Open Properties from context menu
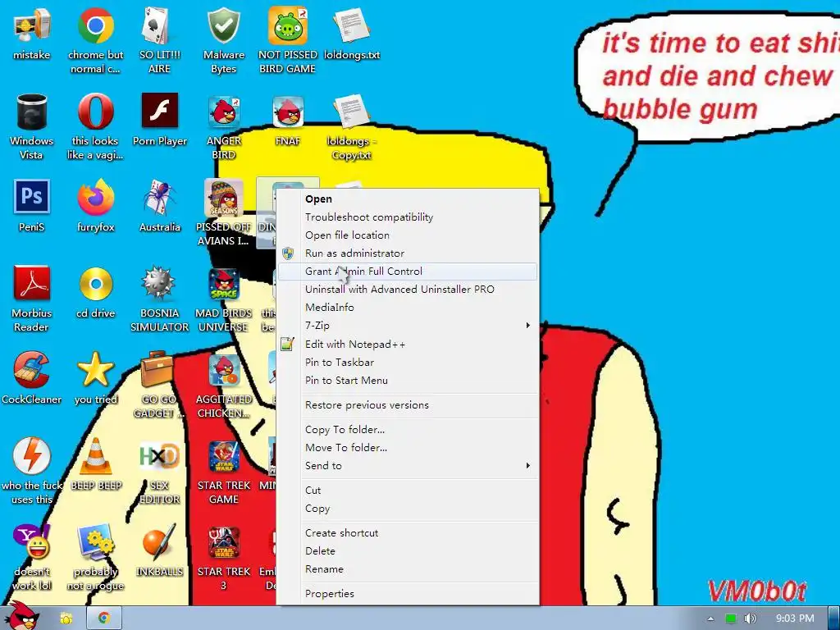 [x=408, y=594]
